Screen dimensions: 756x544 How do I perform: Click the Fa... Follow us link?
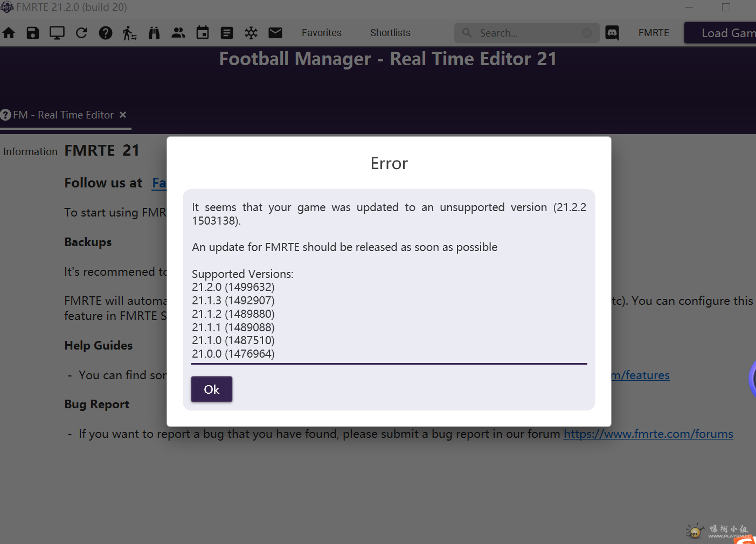point(159,183)
